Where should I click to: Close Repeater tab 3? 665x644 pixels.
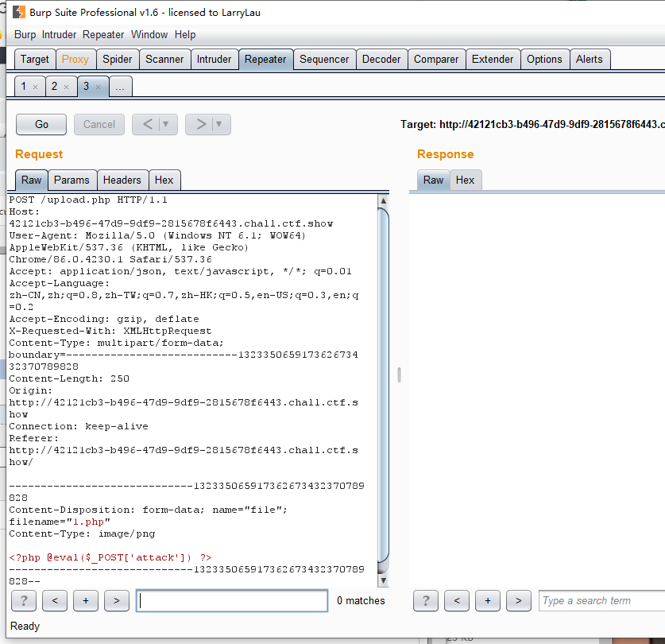(98, 87)
